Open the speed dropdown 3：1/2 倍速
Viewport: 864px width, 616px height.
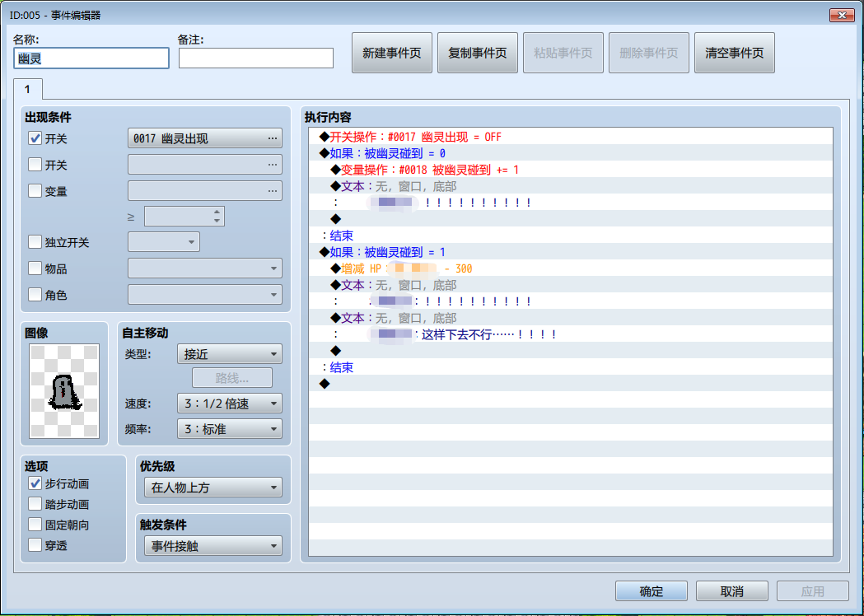pos(230,404)
